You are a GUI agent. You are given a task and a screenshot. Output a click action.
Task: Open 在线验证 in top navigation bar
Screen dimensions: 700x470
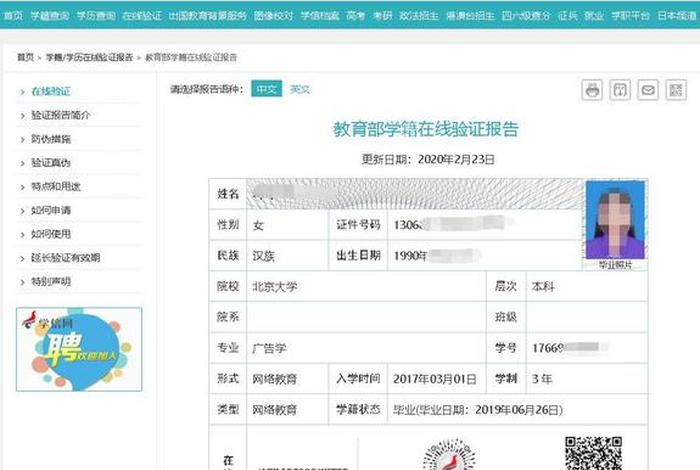142,16
